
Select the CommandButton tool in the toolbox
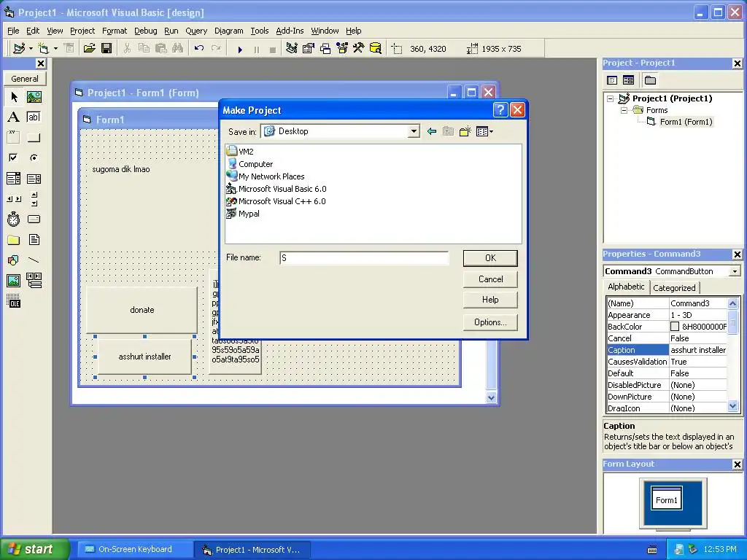pyautogui.click(x=34, y=138)
